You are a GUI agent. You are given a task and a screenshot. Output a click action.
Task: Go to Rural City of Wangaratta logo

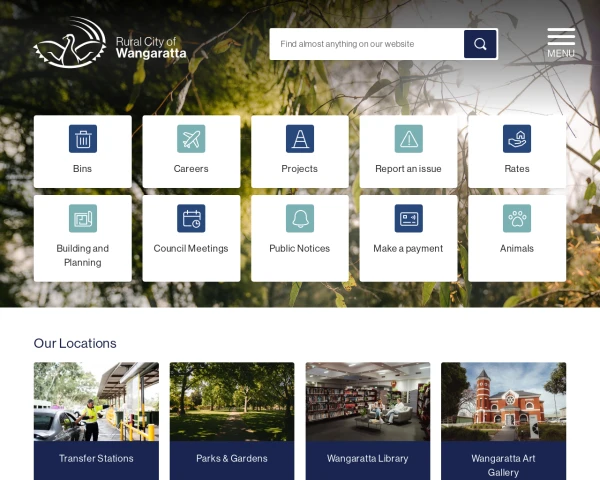coord(110,42)
